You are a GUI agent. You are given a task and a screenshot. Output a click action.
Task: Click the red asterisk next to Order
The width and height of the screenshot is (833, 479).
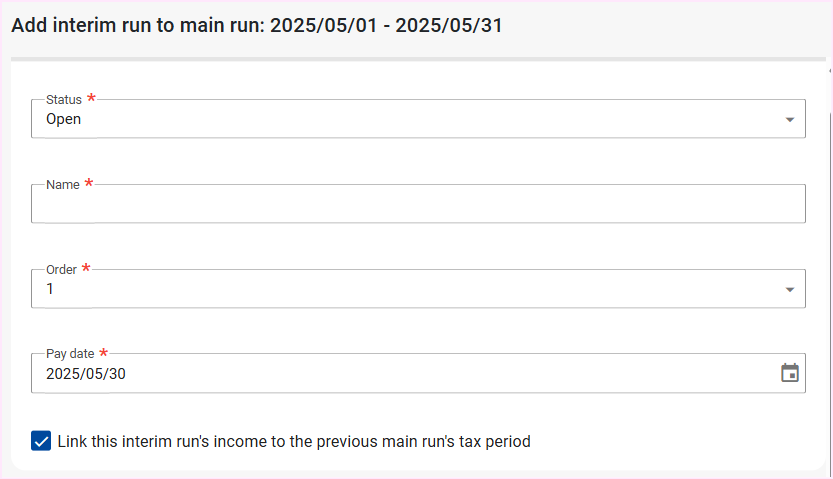pyautogui.click(x=85, y=269)
